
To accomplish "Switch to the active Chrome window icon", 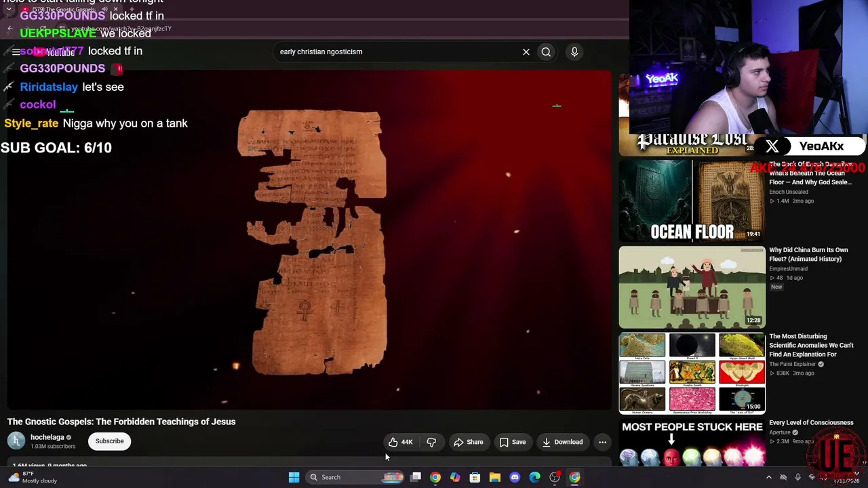I will (x=574, y=477).
